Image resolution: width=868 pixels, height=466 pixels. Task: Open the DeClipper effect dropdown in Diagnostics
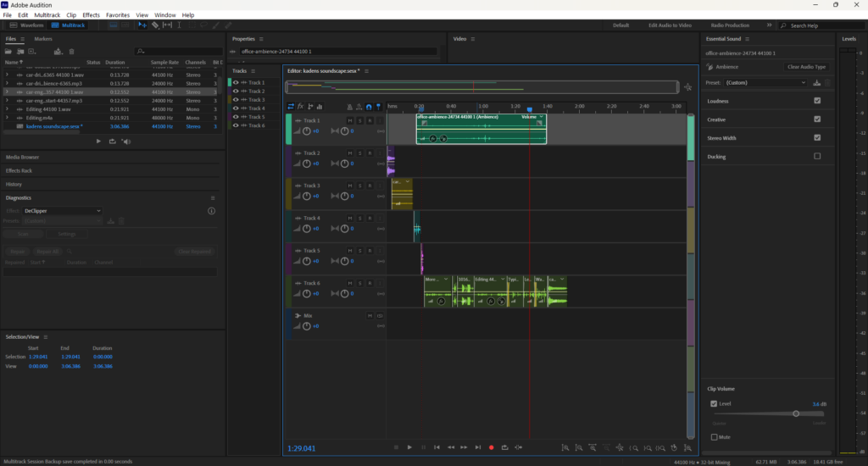coord(63,210)
